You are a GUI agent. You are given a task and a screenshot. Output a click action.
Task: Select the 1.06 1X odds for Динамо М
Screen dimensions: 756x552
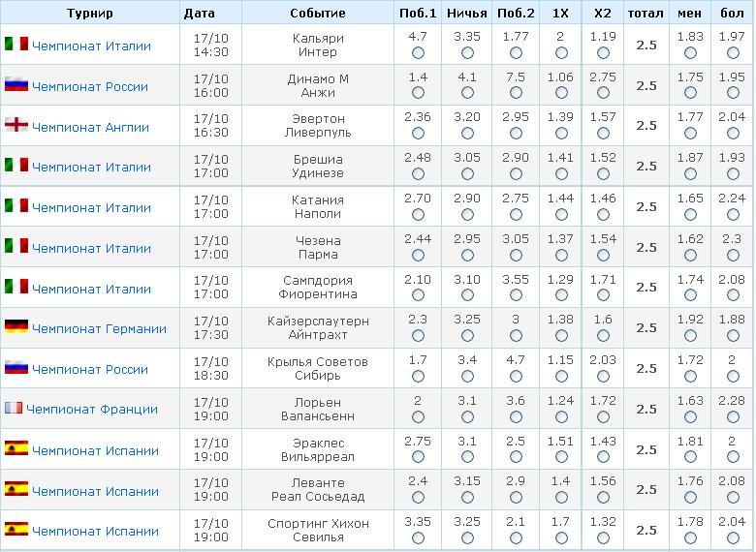561,92
